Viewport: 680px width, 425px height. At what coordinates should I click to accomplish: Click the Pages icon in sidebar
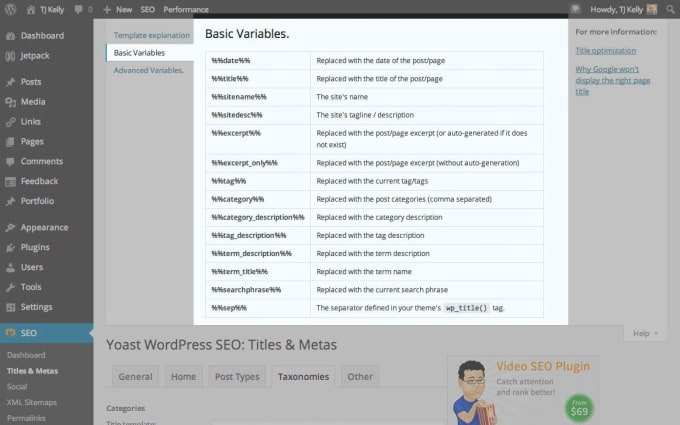[x=10, y=142]
